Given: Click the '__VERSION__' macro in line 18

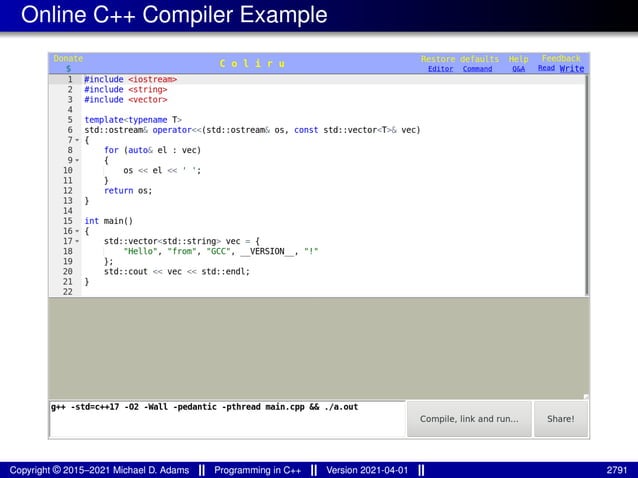Looking at the screenshot, I should pyautogui.click(x=267, y=251).
